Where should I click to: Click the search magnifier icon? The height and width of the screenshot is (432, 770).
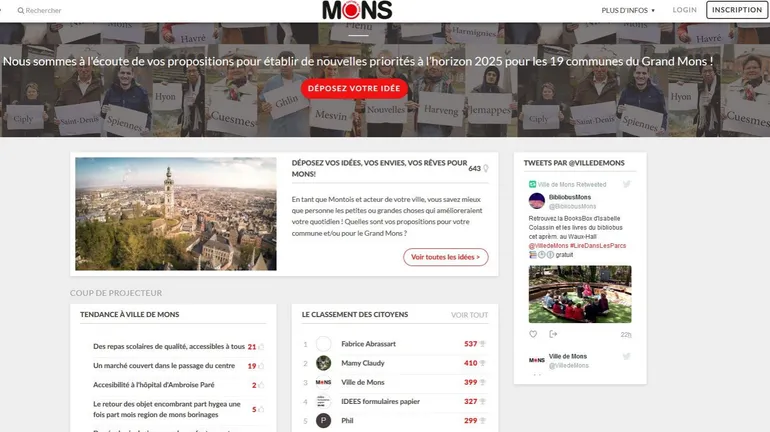[21, 10]
